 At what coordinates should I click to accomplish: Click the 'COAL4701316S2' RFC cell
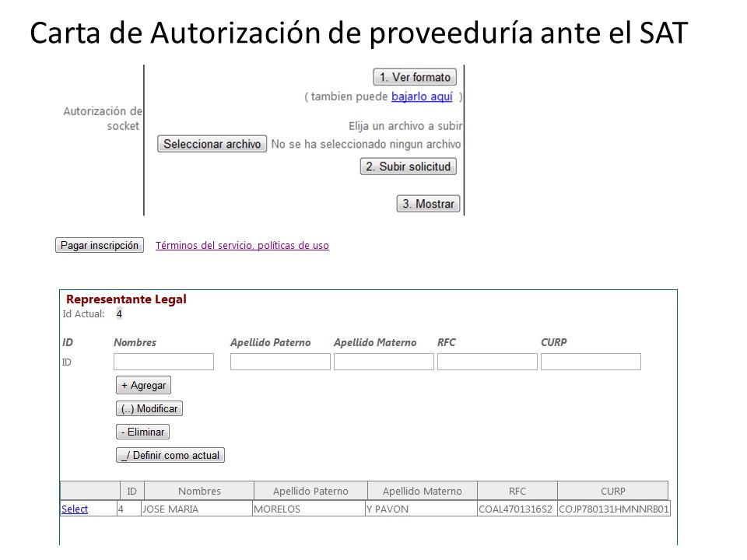click(517, 509)
